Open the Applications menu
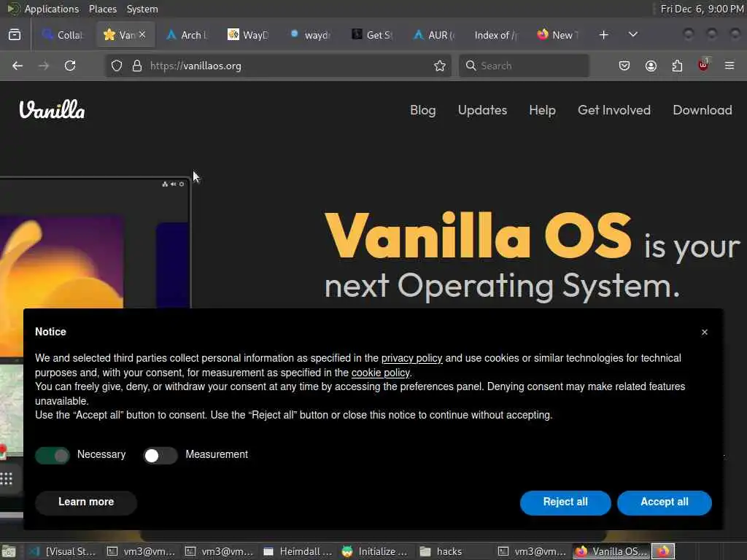Image resolution: width=747 pixels, height=560 pixels. (52, 9)
